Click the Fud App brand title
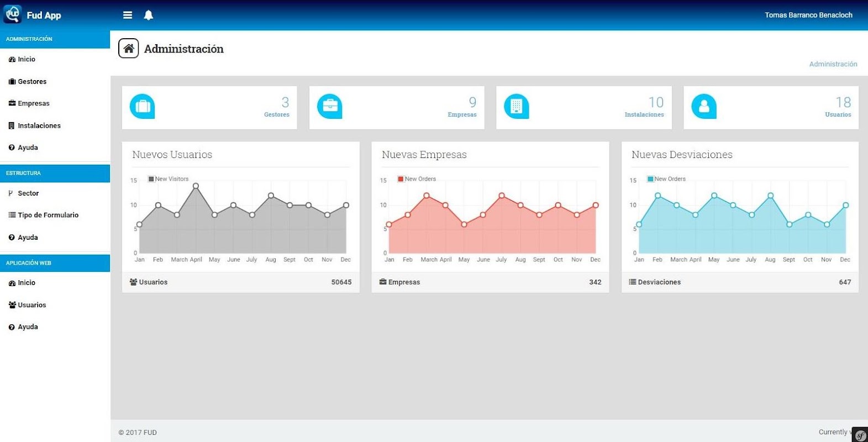868x442 pixels. coord(44,15)
